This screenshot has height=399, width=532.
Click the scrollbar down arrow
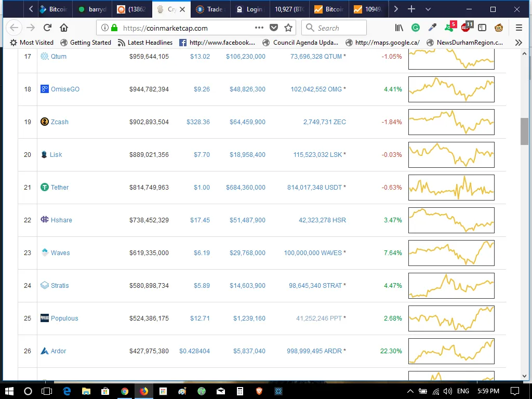[x=524, y=376]
